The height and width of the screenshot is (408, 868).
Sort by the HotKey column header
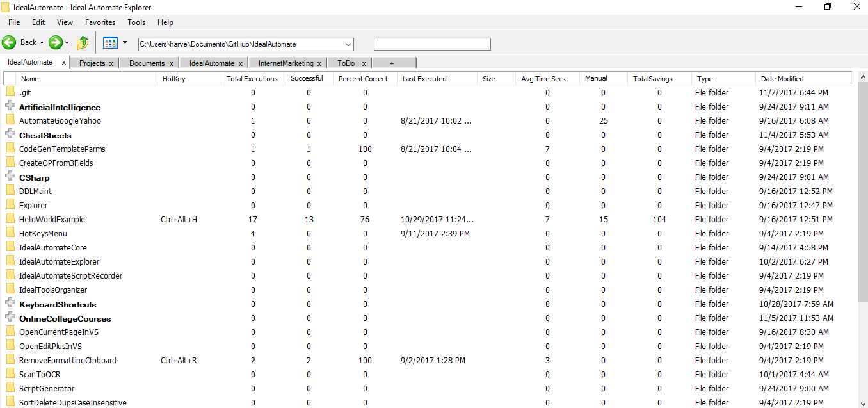[x=189, y=79]
